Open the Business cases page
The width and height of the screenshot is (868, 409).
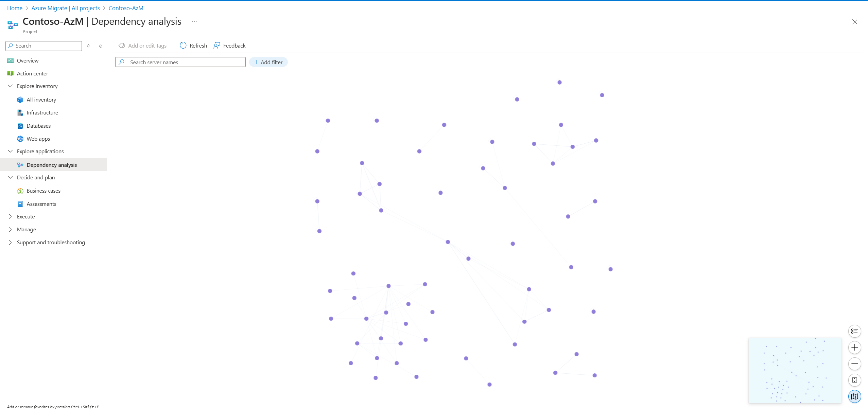(x=43, y=191)
